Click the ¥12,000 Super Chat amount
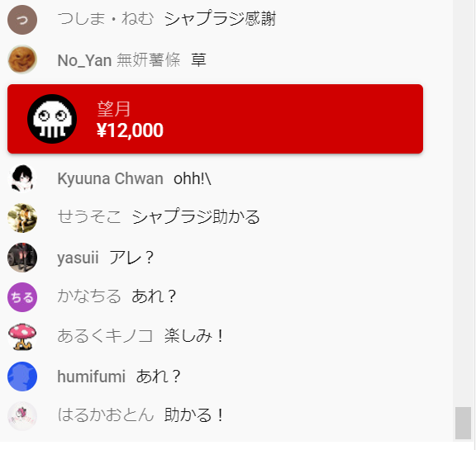The height and width of the screenshot is (450, 476). [x=130, y=130]
